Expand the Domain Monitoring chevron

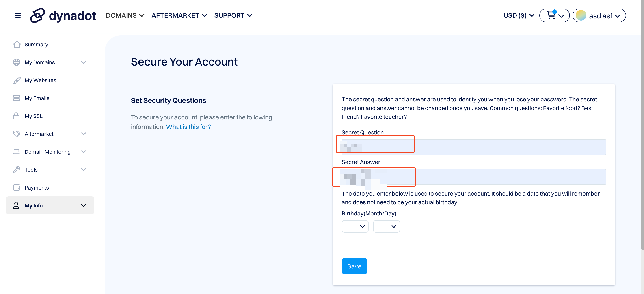pos(84,152)
